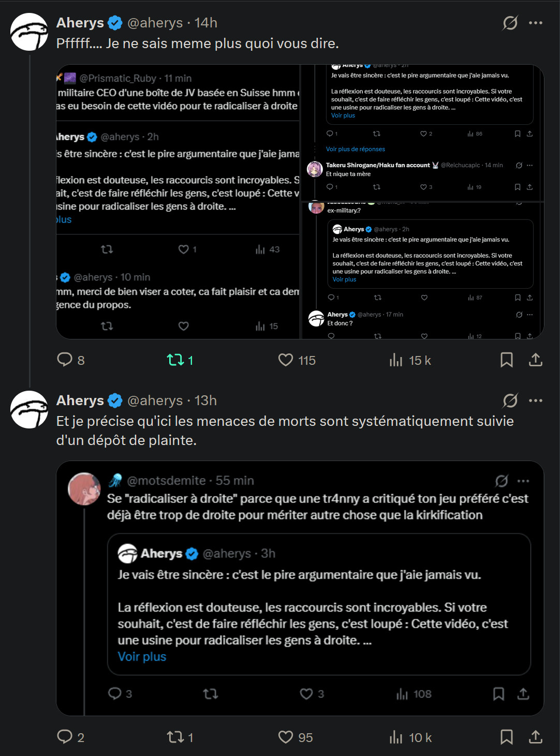Open Aherys avatar on the 13h post
Viewport: 560px width, 756px height.
pyautogui.click(x=30, y=409)
